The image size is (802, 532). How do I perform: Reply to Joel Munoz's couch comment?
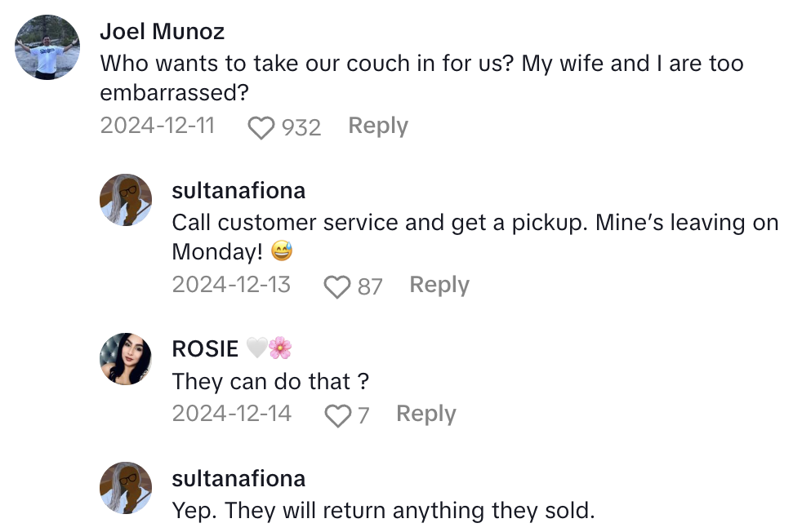[377, 126]
